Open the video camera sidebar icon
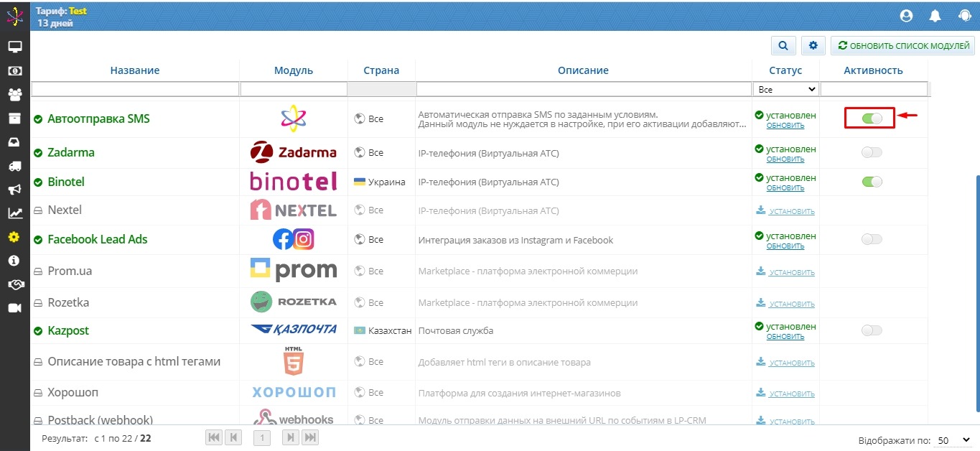980x451 pixels. [14, 308]
